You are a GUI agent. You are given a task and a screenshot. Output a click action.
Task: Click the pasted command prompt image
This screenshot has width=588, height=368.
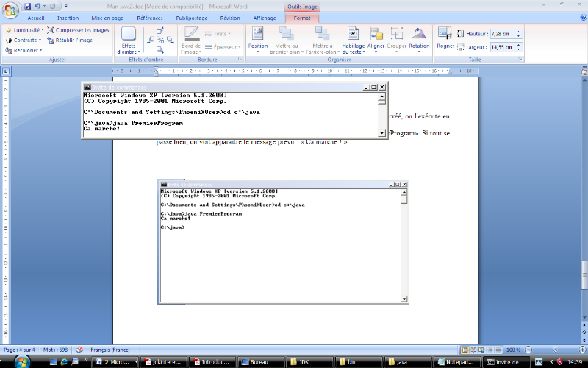click(x=282, y=242)
